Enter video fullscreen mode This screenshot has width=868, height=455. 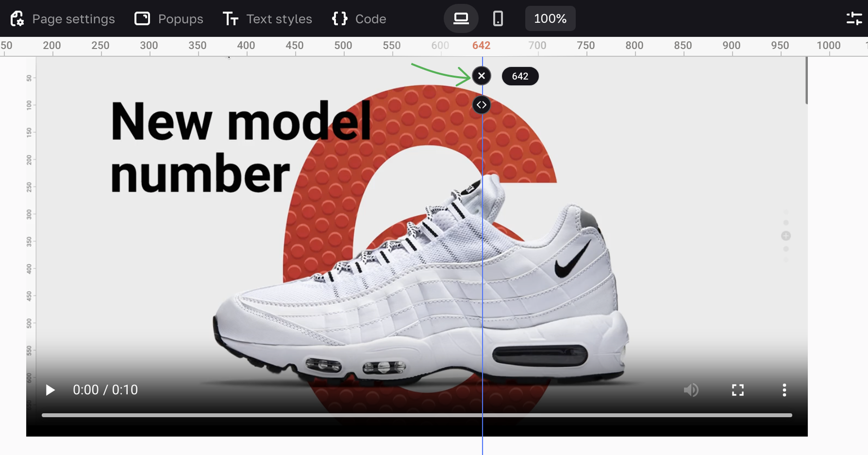coord(738,390)
